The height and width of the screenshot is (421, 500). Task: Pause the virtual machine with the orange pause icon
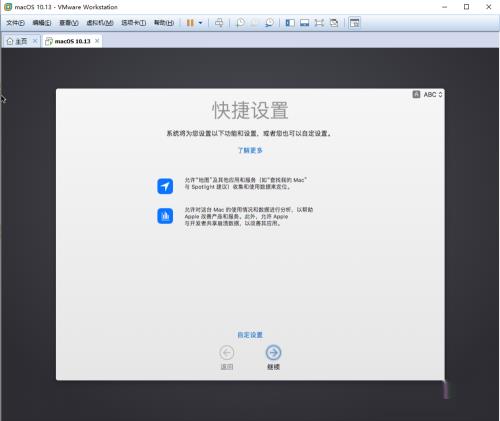click(190, 23)
